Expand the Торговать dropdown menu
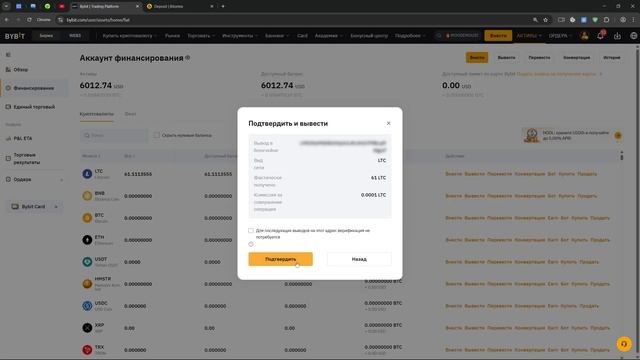The height and width of the screenshot is (360, 640). pos(200,36)
